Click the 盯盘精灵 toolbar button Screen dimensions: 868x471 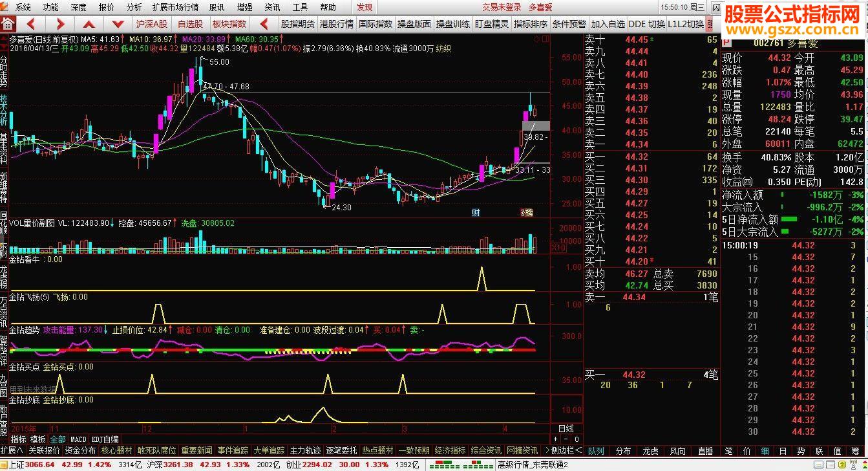491,24
